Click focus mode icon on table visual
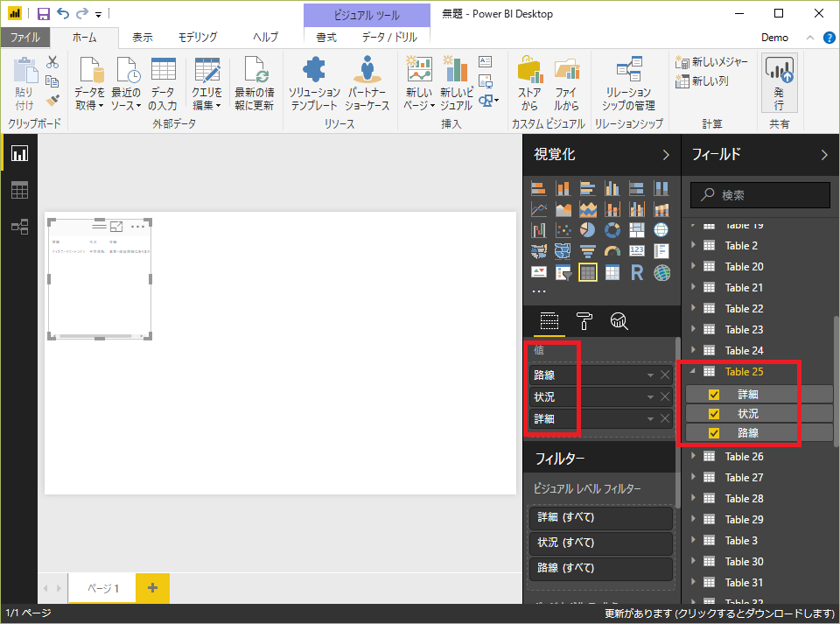840x624 pixels. click(x=116, y=227)
